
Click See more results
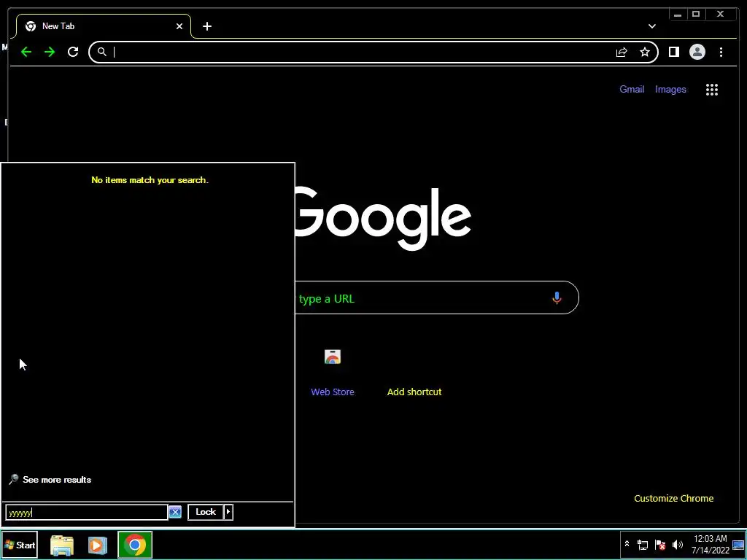57,480
